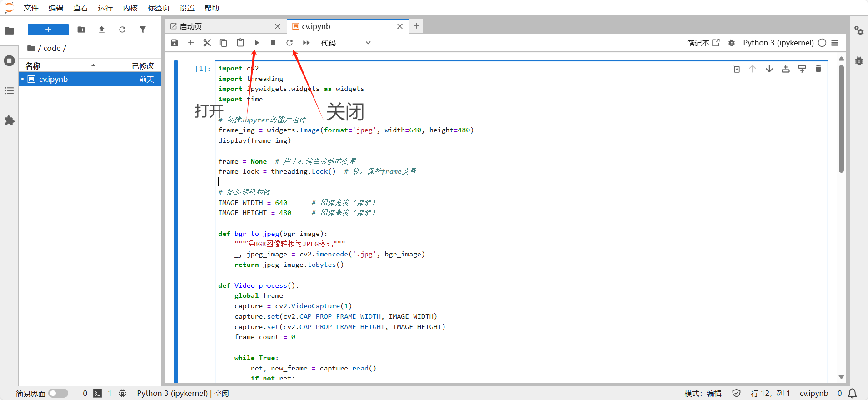Restart kernel and run all cells
The height and width of the screenshot is (400, 868).
click(306, 43)
